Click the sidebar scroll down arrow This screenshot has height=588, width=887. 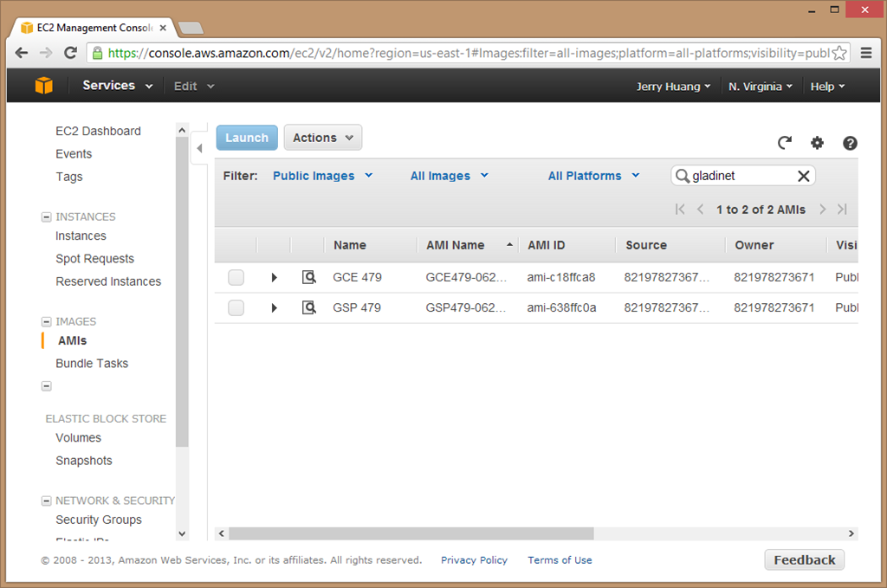[x=182, y=533]
